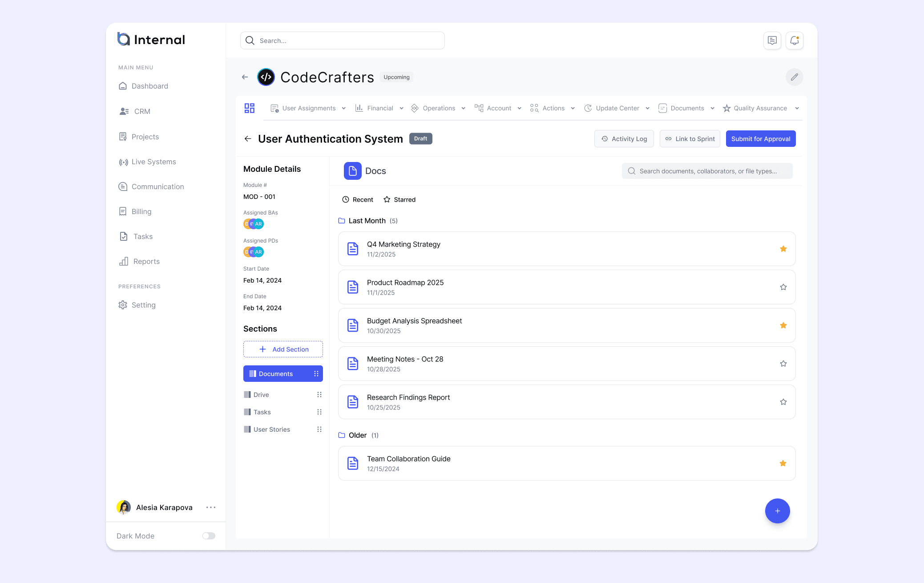Switch to the Starred filter tab
The height and width of the screenshot is (583, 924).
399,199
